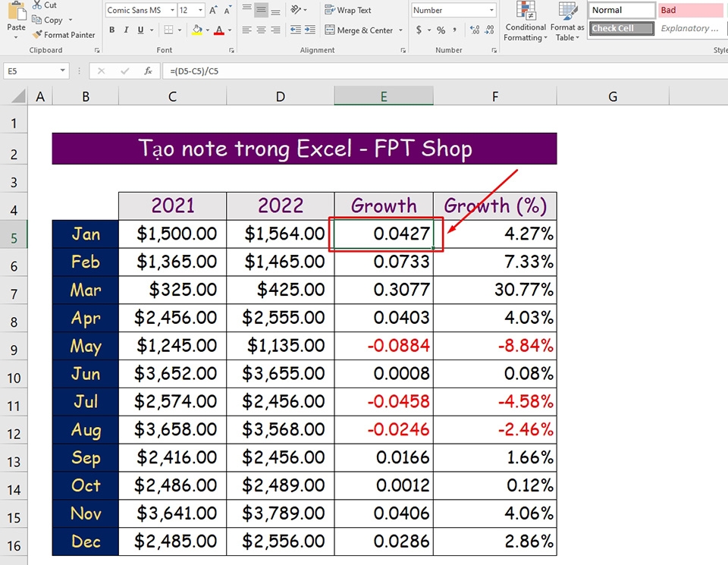
Task: Click the Cancel X icon in formula bar
Action: coord(101,71)
